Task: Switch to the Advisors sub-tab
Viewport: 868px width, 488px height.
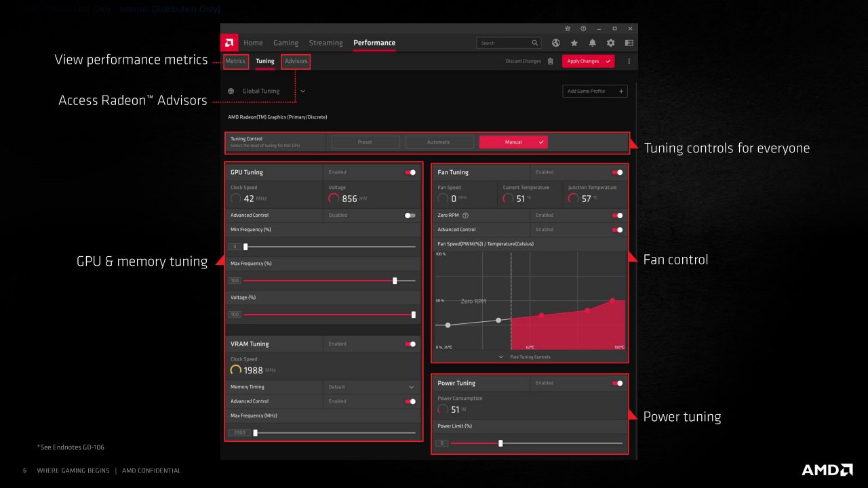Action: (296, 61)
